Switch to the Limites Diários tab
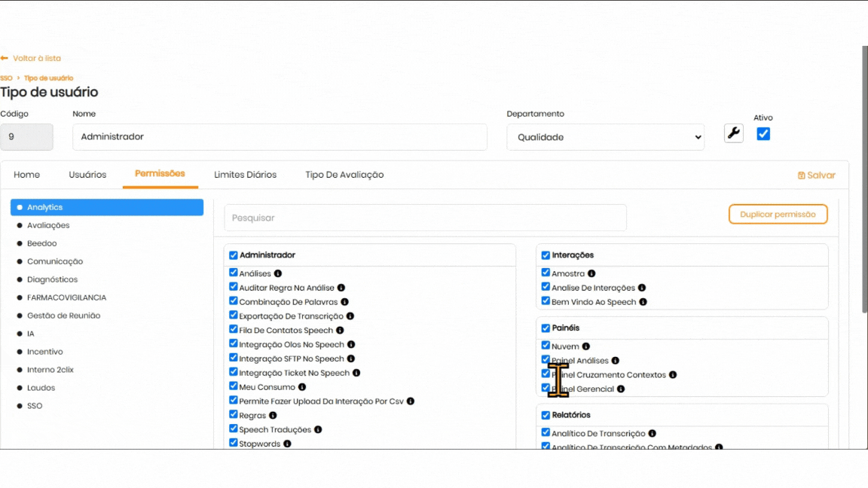868x488 pixels. point(245,175)
